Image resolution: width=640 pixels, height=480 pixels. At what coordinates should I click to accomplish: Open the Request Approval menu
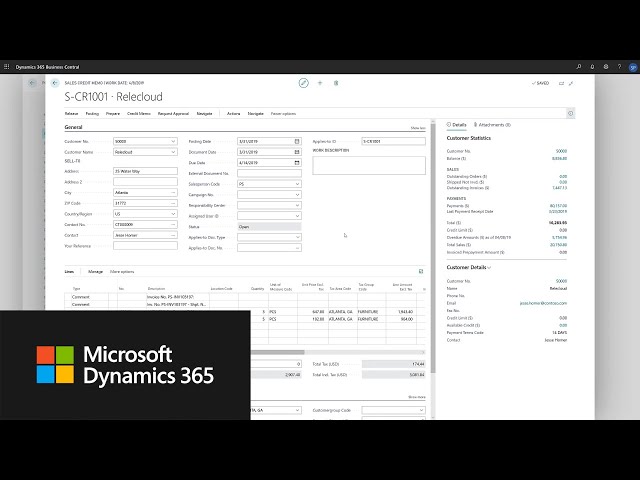pyautogui.click(x=173, y=114)
